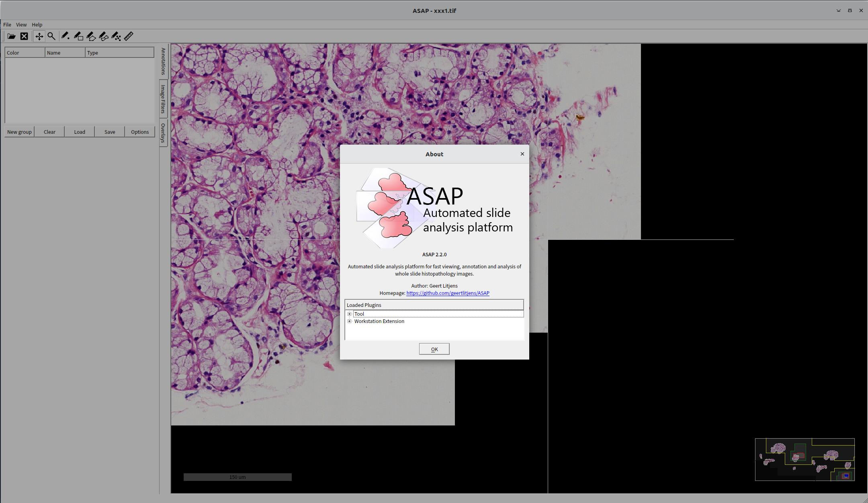Pick the spline annotation tool
The width and height of the screenshot is (868, 503).
tap(104, 36)
